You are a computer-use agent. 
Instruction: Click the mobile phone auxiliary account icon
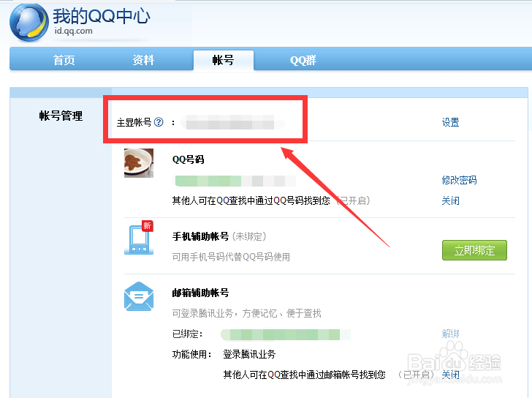(x=139, y=237)
